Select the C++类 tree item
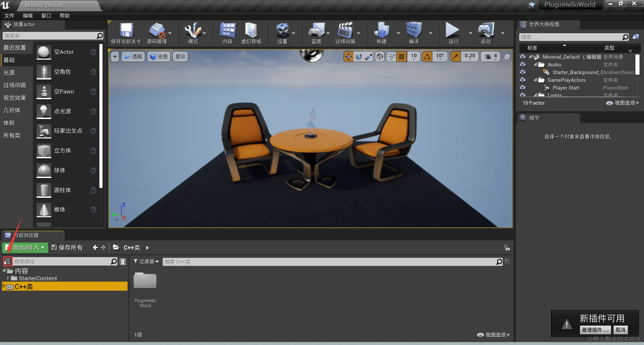This screenshot has height=345, width=644. (65, 286)
